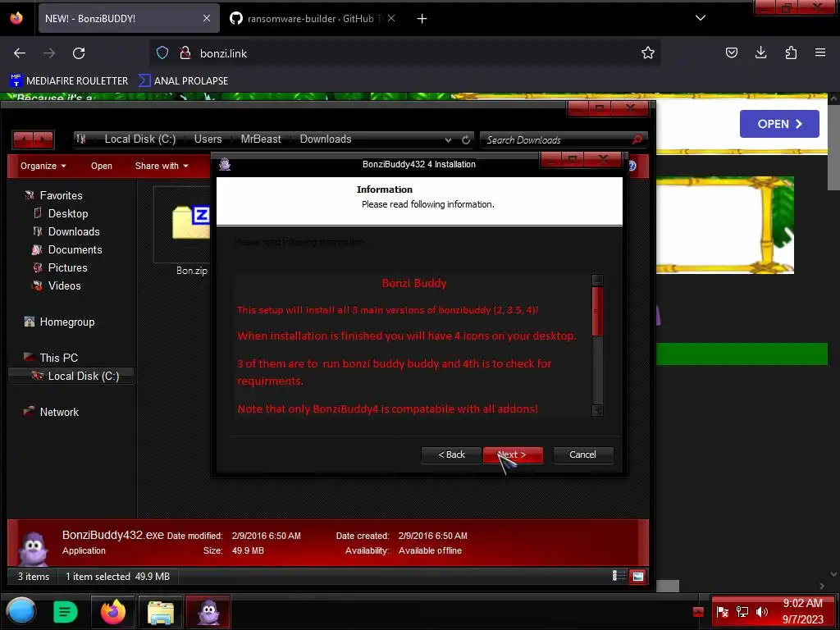The height and width of the screenshot is (630, 840).
Task: Expand the Share with dropdown
Action: [162, 166]
